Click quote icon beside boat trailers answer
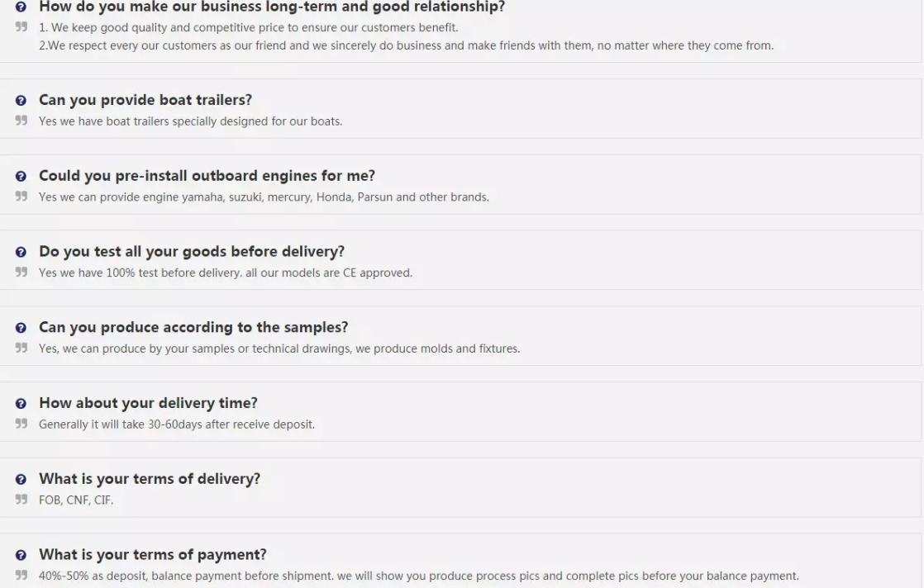Image resolution: width=924 pixels, height=588 pixels. (21, 121)
